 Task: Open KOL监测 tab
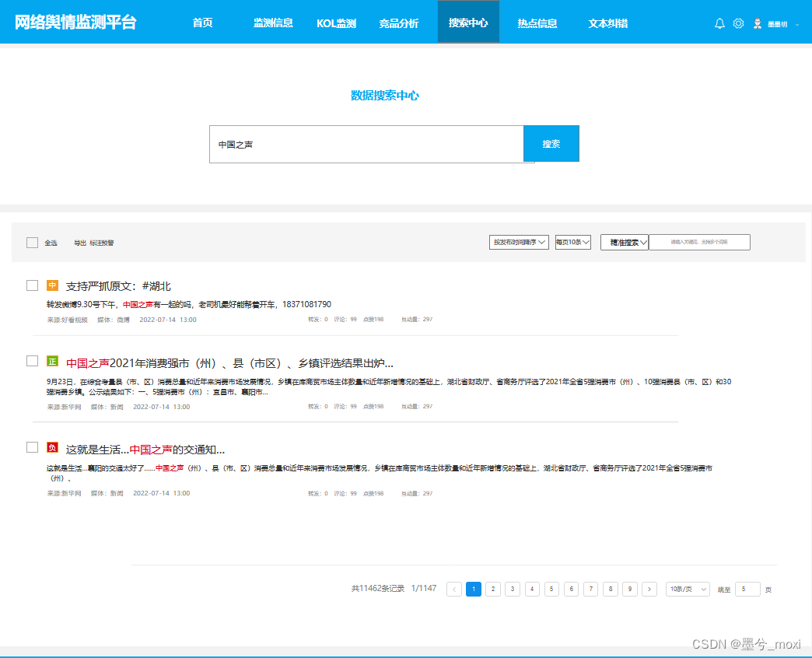tap(336, 23)
